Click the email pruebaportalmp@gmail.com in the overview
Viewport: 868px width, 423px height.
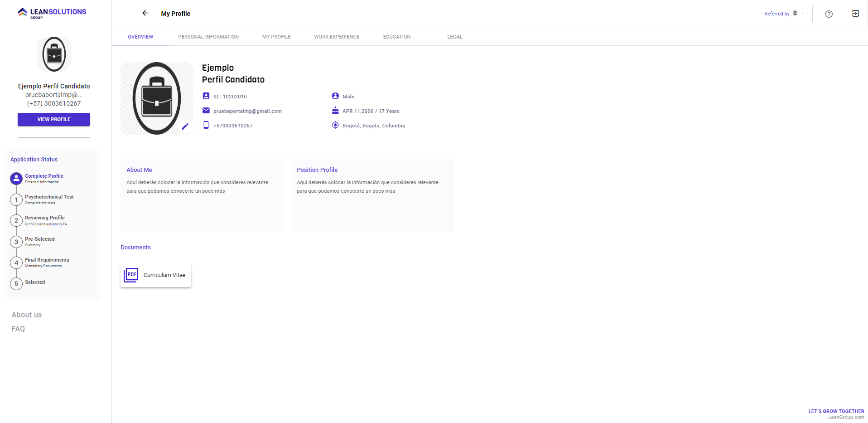coord(247,111)
